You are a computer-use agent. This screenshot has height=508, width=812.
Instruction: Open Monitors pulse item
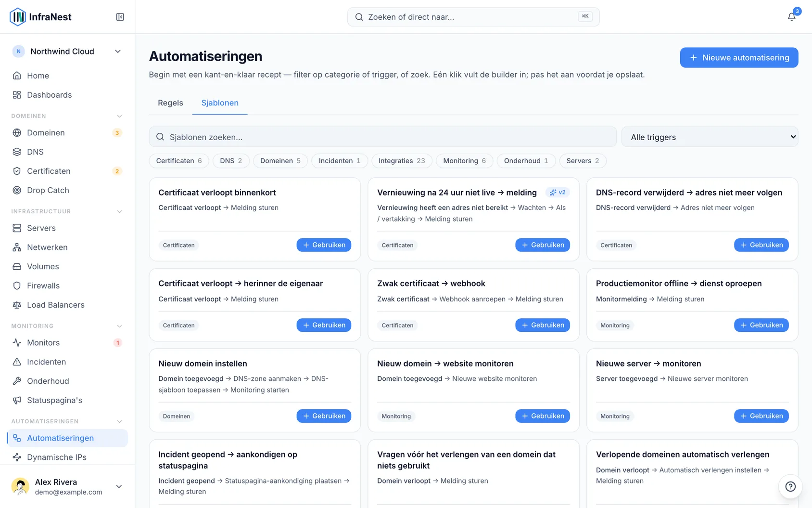point(67,342)
